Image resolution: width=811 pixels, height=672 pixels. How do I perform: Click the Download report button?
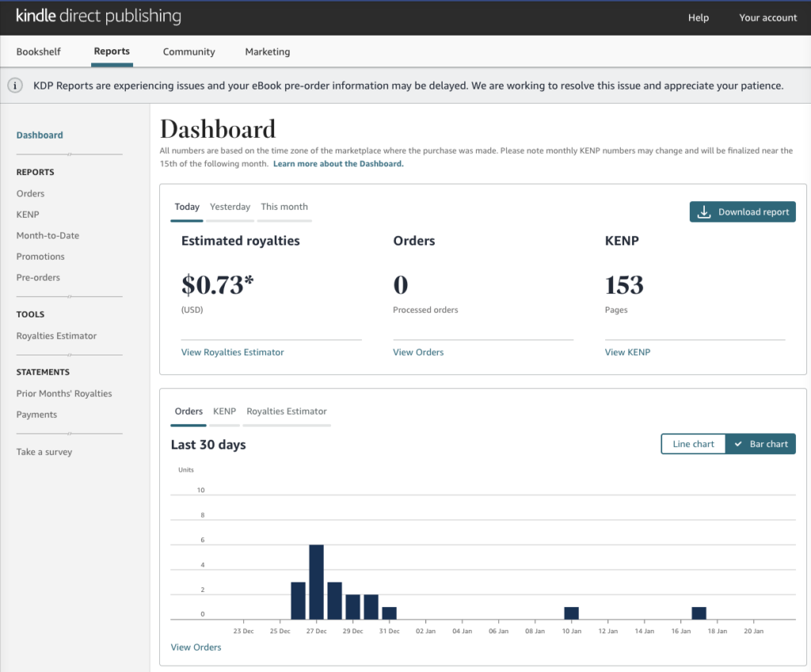(x=742, y=212)
